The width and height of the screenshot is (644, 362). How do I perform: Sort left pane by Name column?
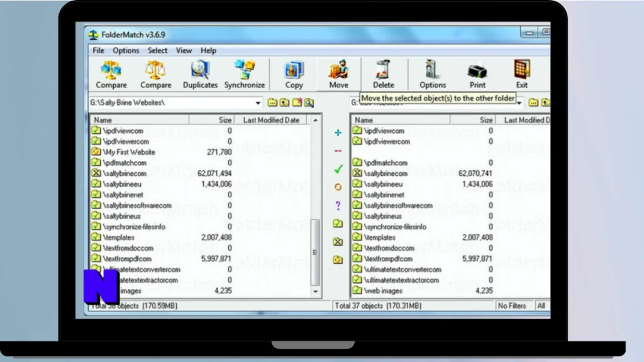[140, 120]
